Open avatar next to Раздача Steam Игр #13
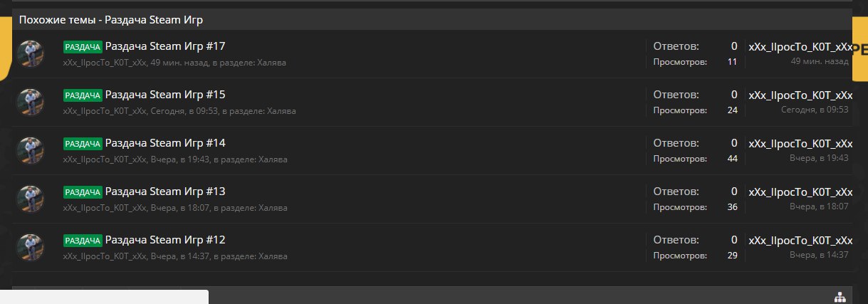 click(x=31, y=199)
